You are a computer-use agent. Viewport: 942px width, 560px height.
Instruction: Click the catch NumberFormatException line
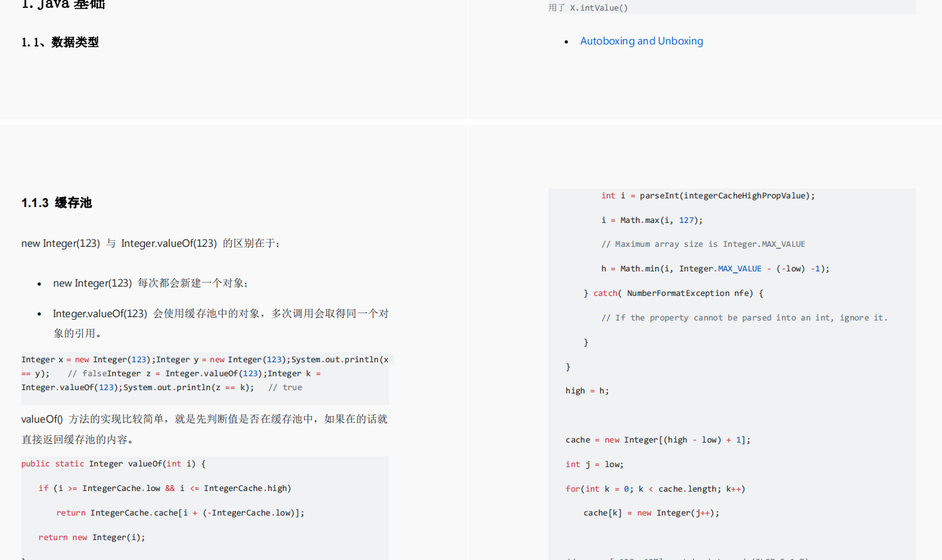coord(673,293)
